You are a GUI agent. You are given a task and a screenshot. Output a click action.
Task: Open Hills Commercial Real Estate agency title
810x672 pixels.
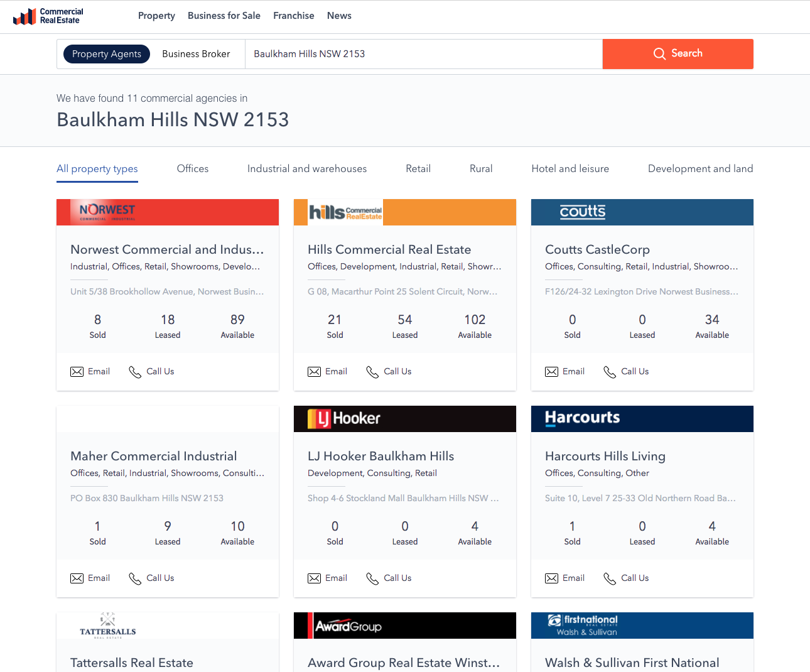389,250
